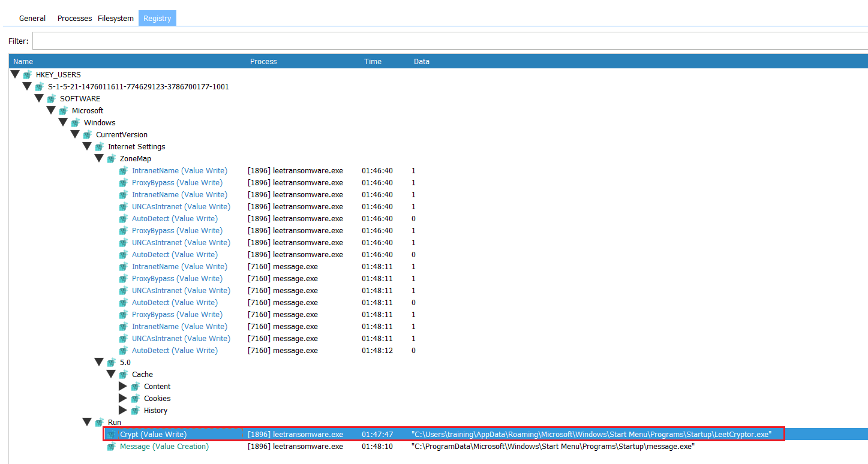
Task: Select the Cache key label
Action: 142,374
